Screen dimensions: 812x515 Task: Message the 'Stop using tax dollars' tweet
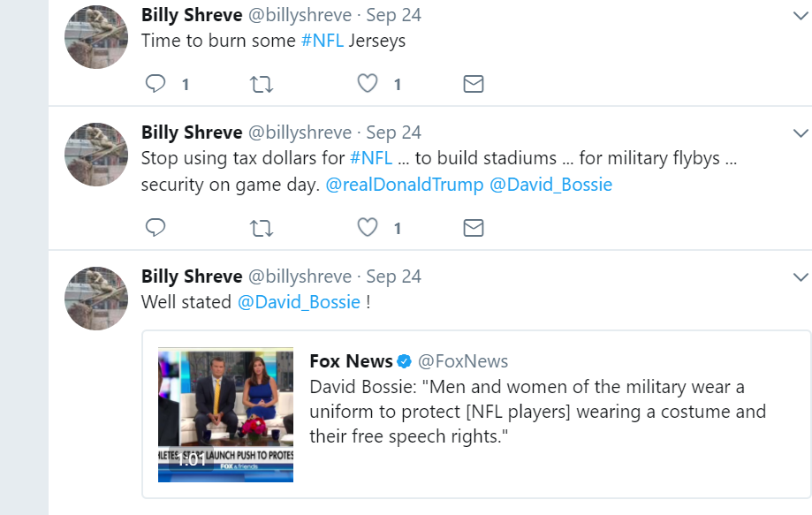point(474,228)
